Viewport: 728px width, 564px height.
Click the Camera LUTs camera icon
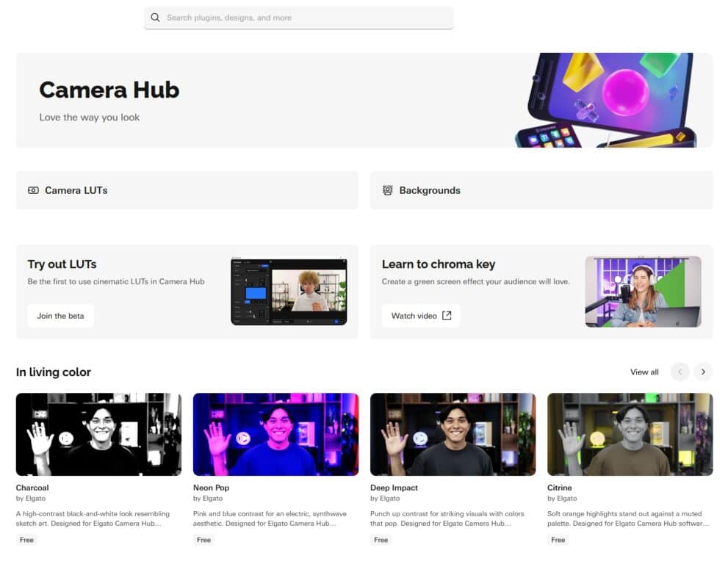[33, 190]
